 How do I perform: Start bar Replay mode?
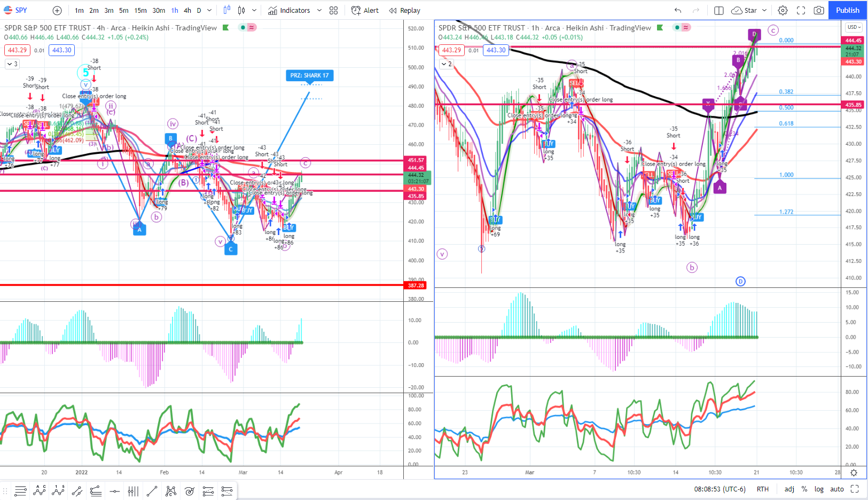click(x=405, y=10)
